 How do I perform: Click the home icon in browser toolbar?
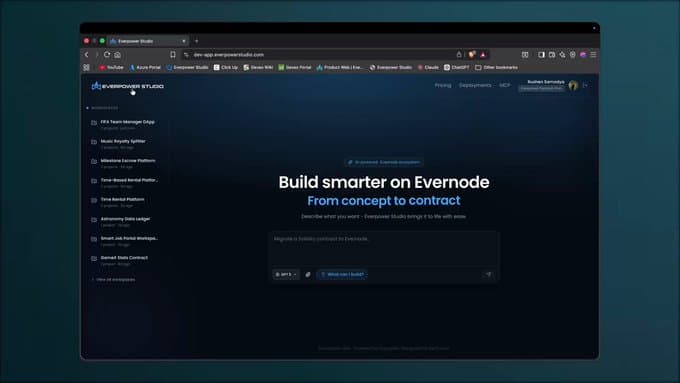(x=118, y=55)
